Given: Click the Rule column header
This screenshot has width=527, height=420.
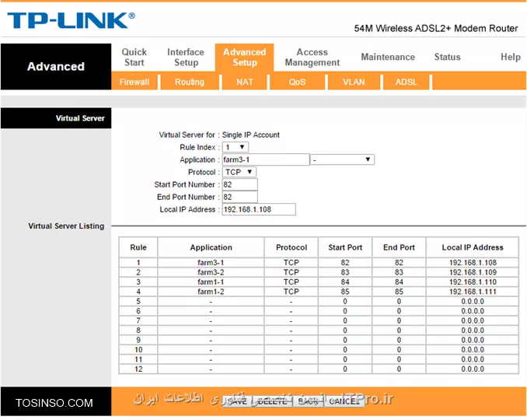Looking at the screenshot, I should pos(138,247).
